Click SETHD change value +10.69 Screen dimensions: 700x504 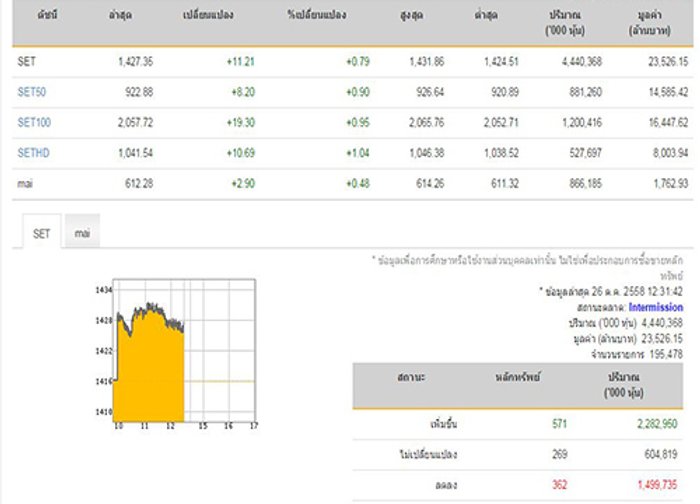point(241,153)
